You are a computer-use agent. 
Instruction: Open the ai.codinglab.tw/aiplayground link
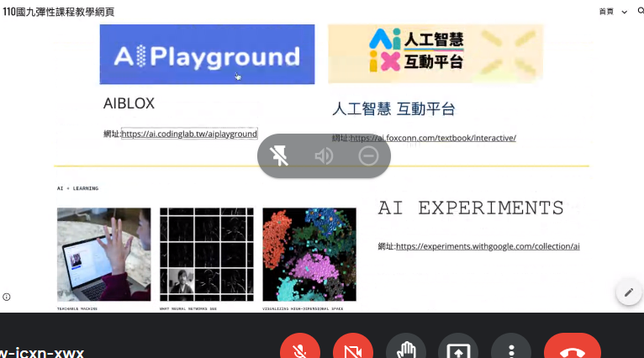189,134
